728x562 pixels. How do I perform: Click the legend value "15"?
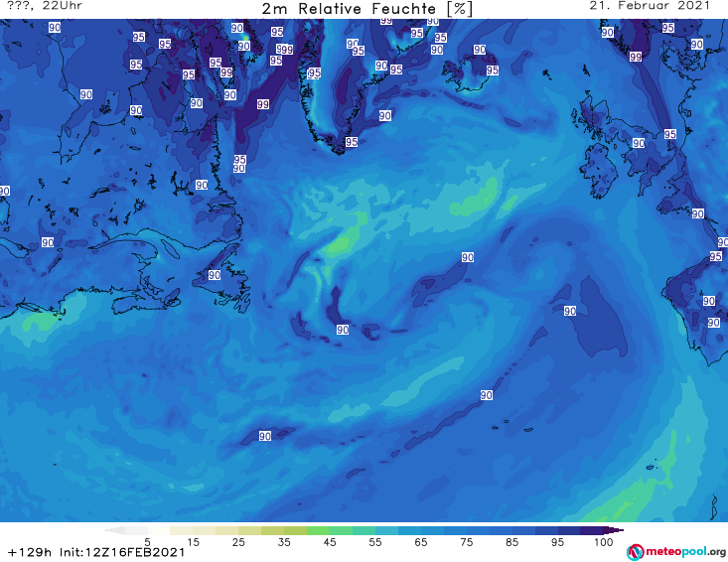[x=193, y=542]
